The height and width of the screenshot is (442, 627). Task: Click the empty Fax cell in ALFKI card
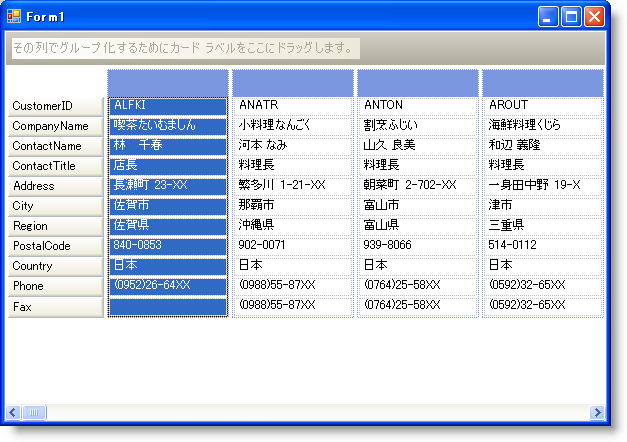[168, 307]
